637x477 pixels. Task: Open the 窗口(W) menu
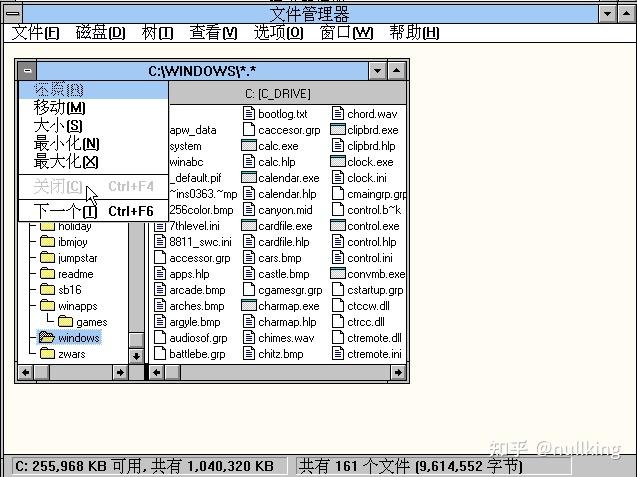(346, 33)
